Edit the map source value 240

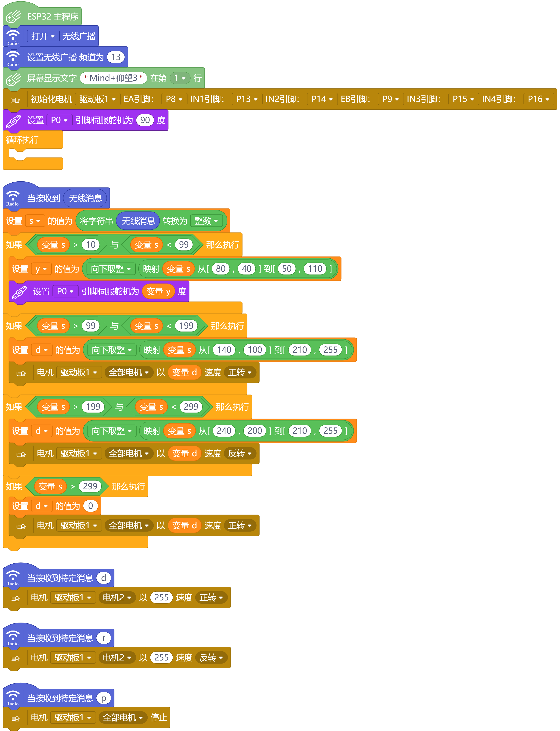224,431
